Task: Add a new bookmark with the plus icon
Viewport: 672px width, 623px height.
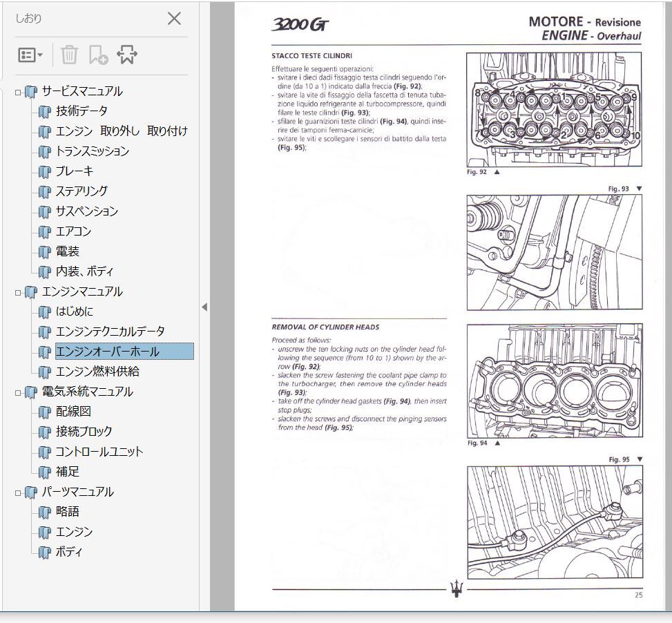Action: pyautogui.click(x=98, y=55)
